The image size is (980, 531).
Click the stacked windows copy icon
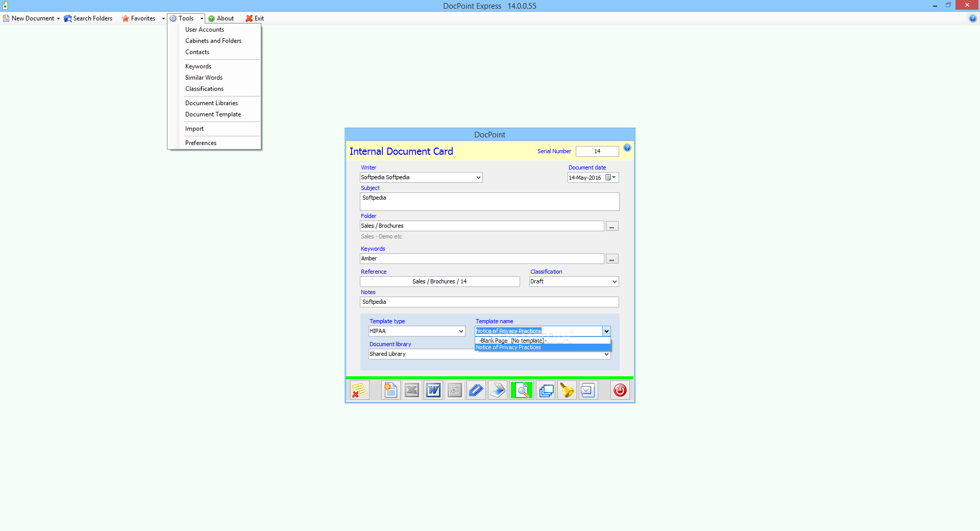coord(546,391)
